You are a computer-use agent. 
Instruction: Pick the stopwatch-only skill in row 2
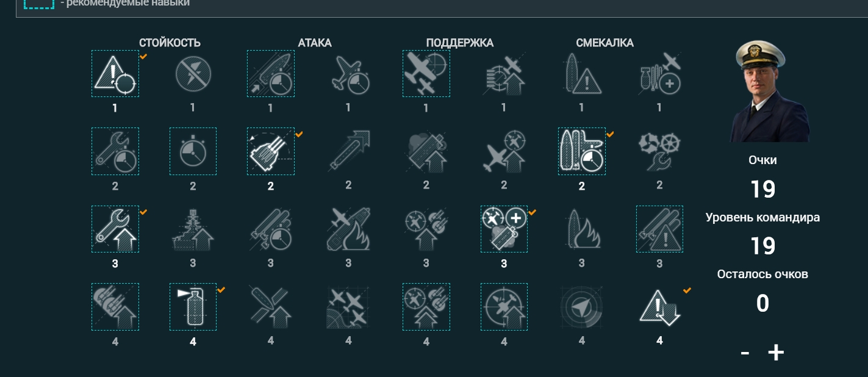pyautogui.click(x=193, y=151)
